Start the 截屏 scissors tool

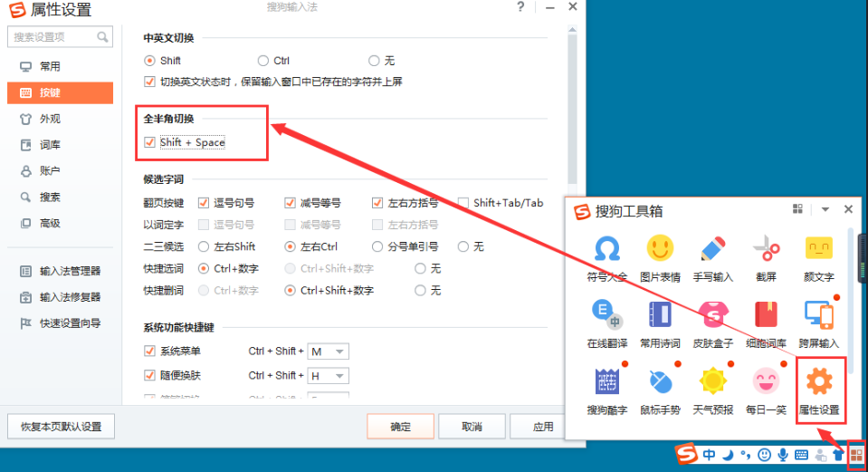(x=766, y=258)
